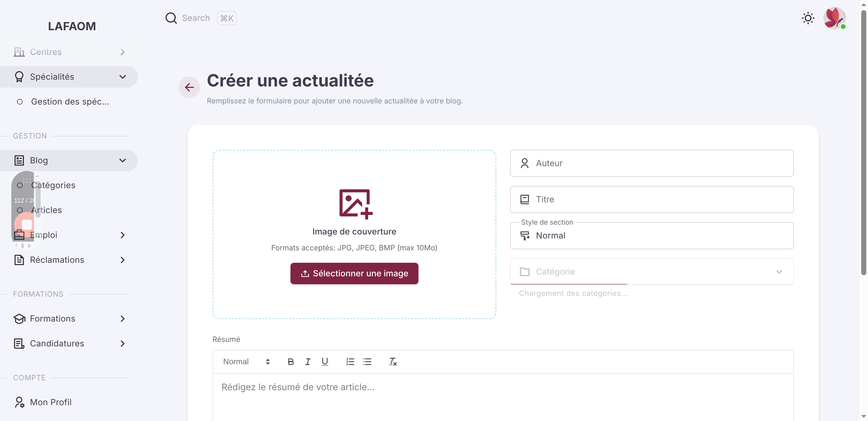Open the Normal heading-style dropdown in editor

click(x=246, y=362)
